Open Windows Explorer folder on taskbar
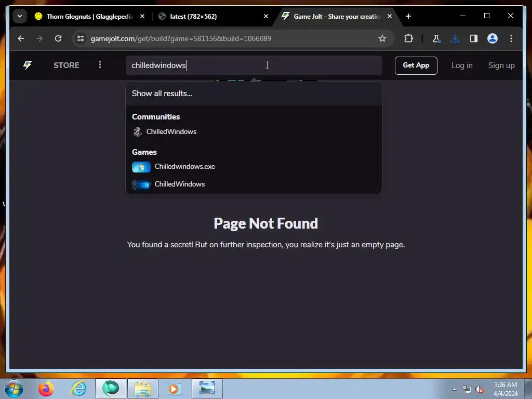 [x=143, y=389]
